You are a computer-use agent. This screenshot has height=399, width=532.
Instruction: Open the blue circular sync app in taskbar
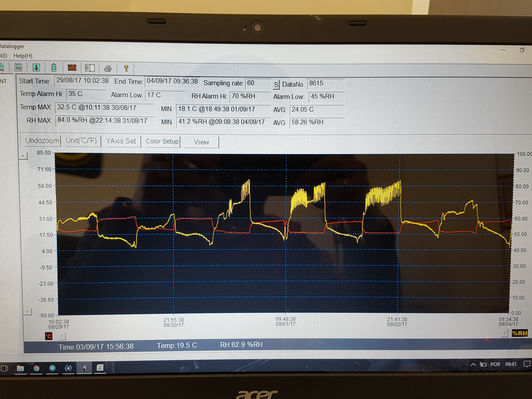pos(68,368)
